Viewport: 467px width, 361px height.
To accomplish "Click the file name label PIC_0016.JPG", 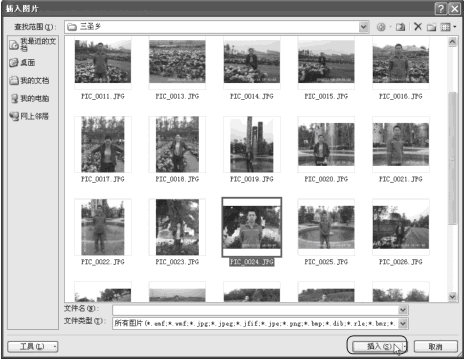I will pos(401,96).
